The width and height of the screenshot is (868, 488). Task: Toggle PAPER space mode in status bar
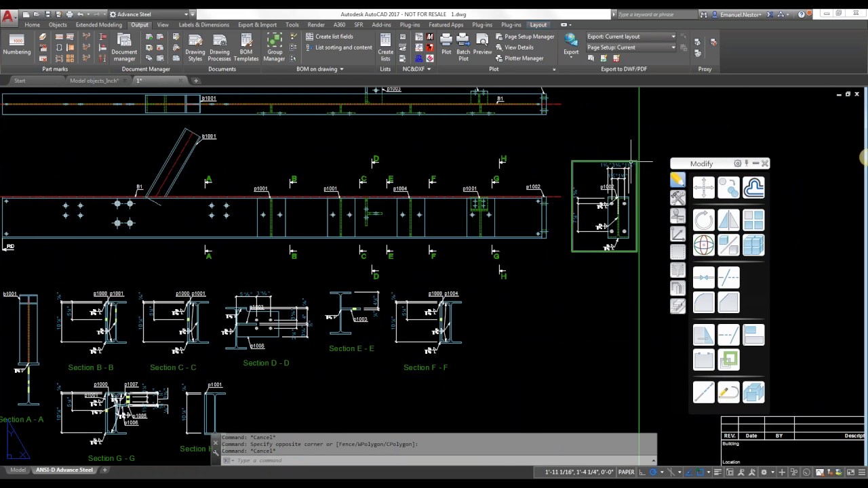click(x=626, y=472)
